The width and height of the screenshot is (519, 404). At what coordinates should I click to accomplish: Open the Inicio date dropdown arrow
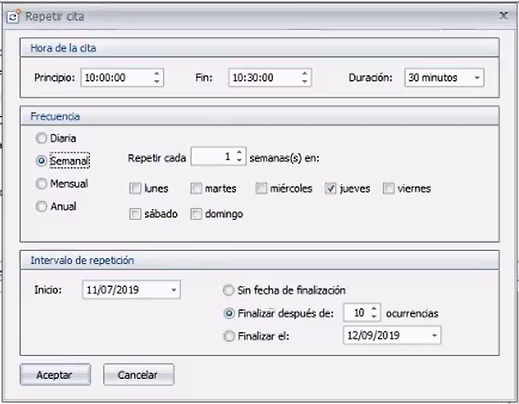(174, 290)
